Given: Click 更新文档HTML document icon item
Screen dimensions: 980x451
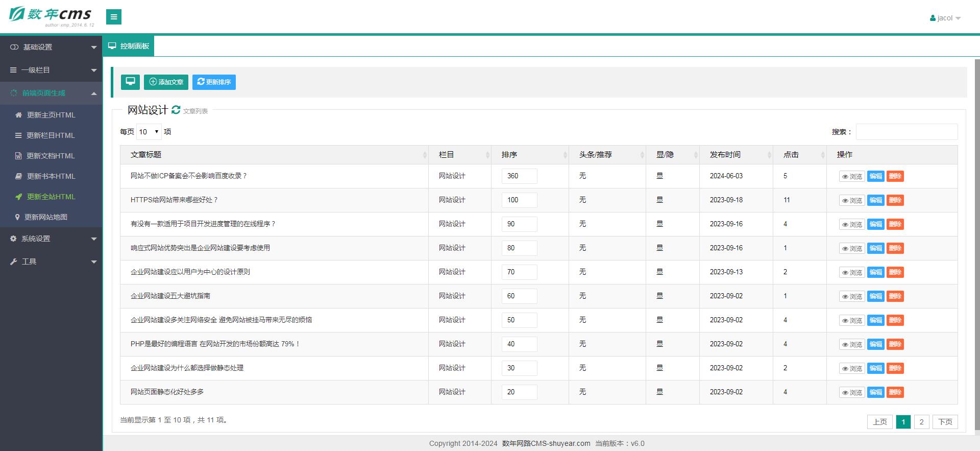Looking at the screenshot, I should [x=50, y=156].
